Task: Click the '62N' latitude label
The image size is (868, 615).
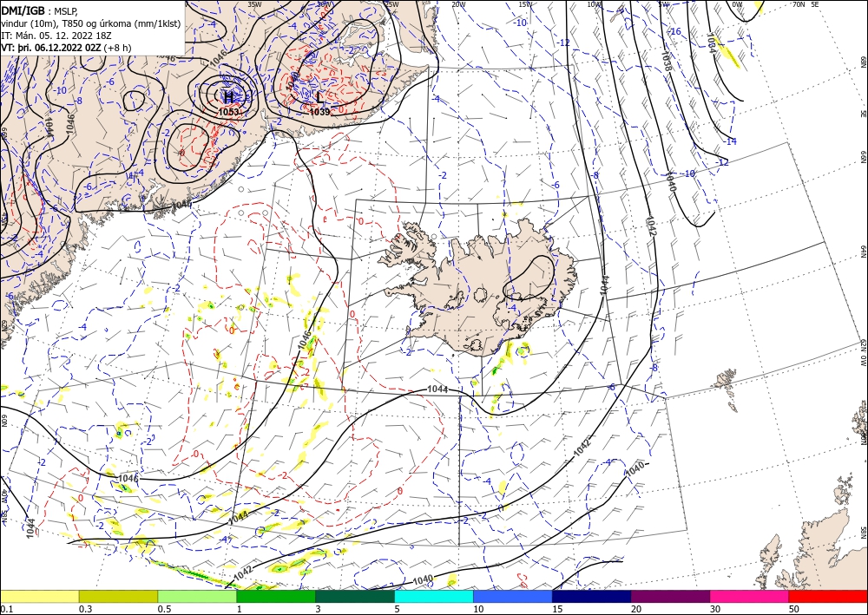Action: (x=863, y=345)
